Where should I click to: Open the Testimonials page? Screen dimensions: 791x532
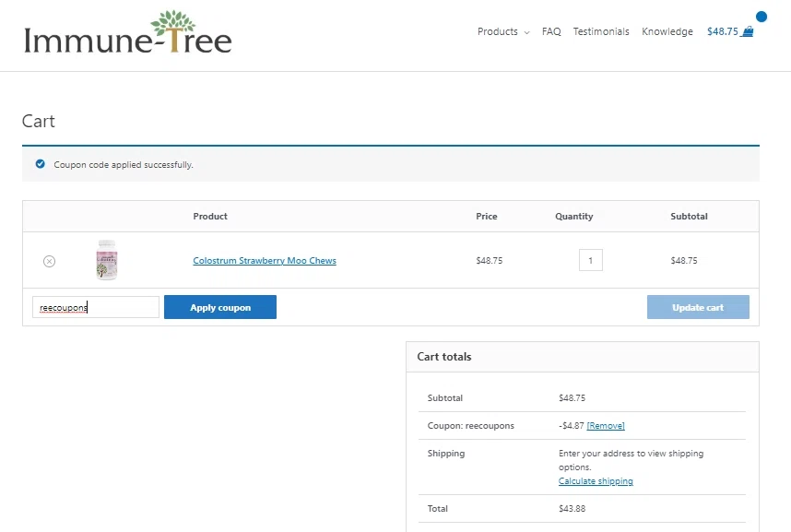601,31
